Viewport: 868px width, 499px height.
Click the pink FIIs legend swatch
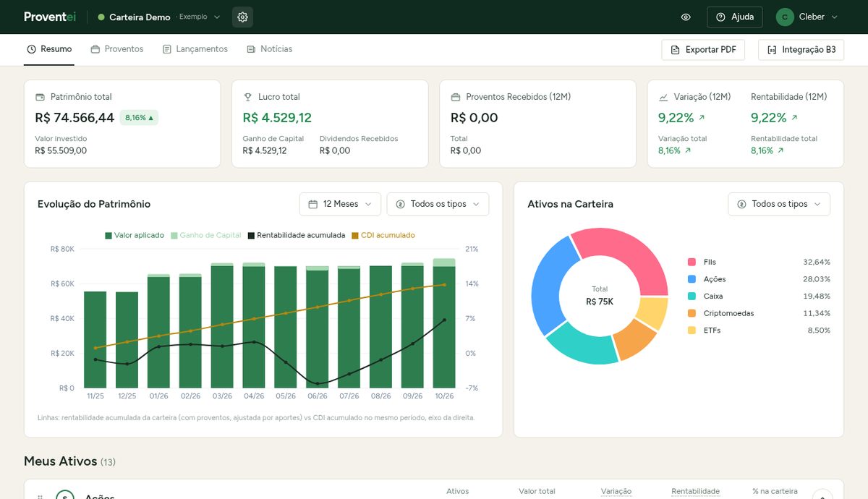692,262
